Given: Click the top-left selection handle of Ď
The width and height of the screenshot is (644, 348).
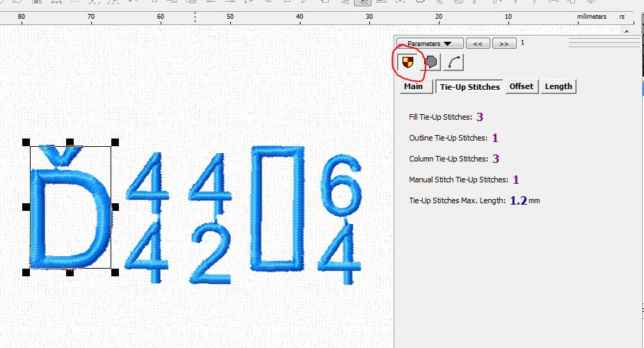Looking at the screenshot, I should [26, 142].
